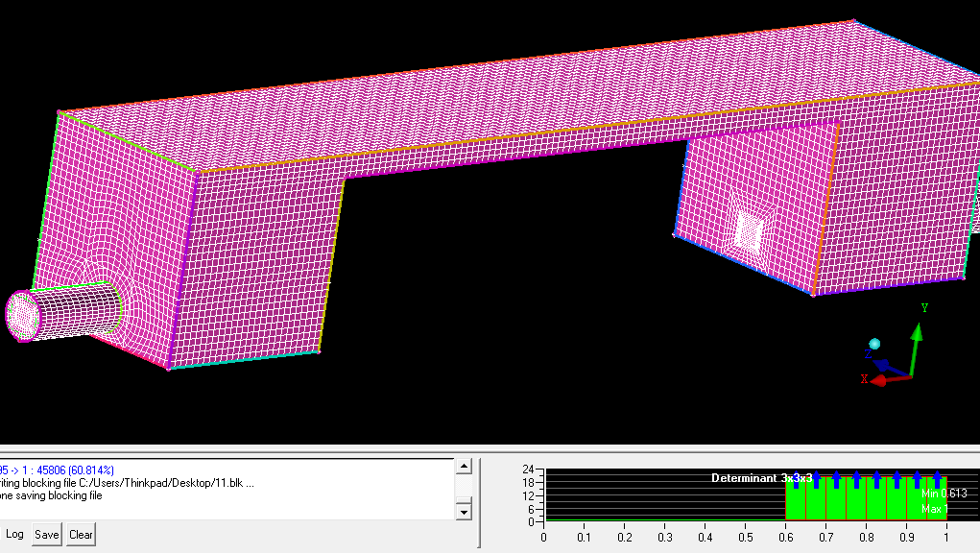Select histogram bar between 0.6 and 0.7
This screenshot has height=554, width=980.
[x=805, y=501]
